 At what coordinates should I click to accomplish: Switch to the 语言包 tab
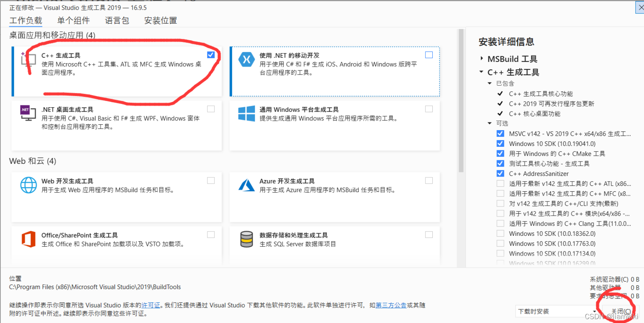pos(117,21)
